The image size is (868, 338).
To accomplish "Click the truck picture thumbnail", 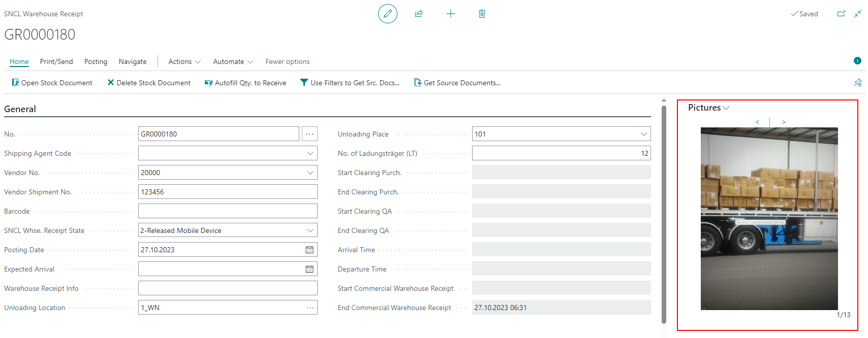I will pos(769,218).
